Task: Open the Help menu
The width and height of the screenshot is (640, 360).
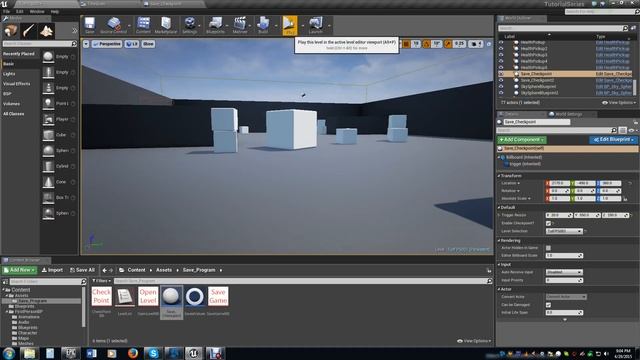Action: [55, 11]
